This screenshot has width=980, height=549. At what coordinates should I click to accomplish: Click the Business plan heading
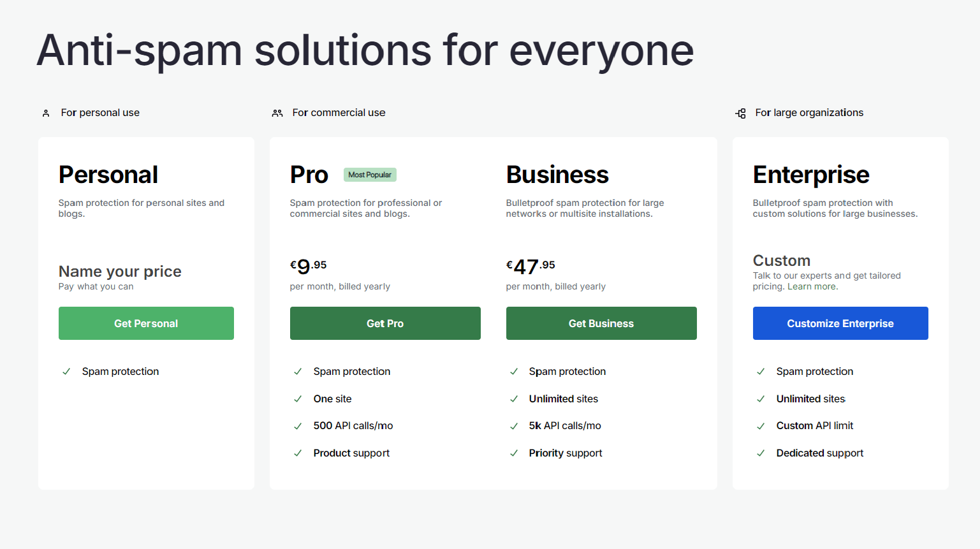(557, 175)
